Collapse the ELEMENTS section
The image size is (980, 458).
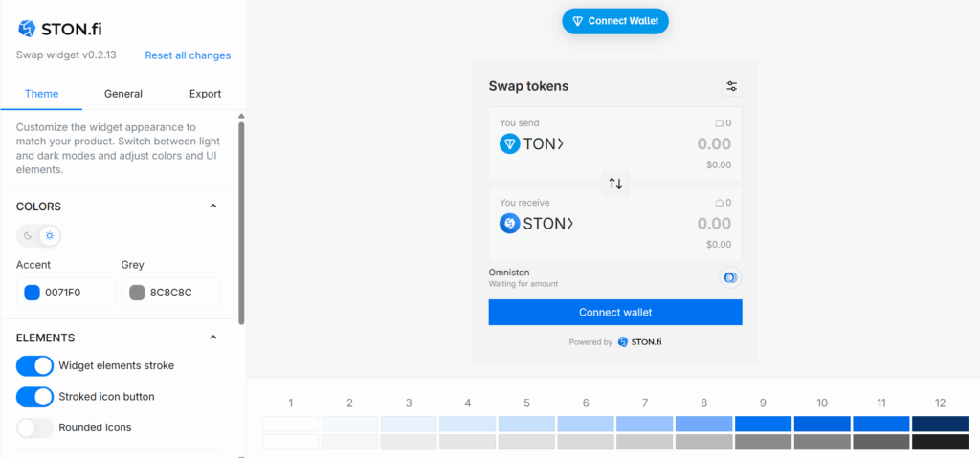(213, 338)
